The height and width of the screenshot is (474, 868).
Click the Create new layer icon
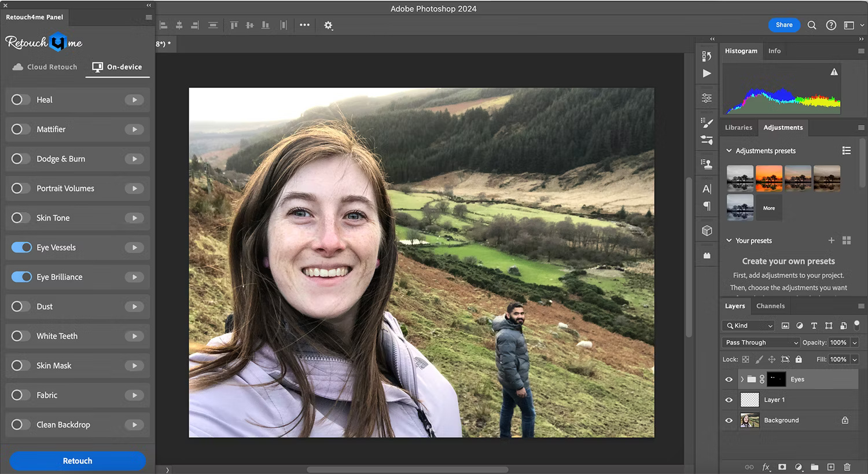pos(831,467)
